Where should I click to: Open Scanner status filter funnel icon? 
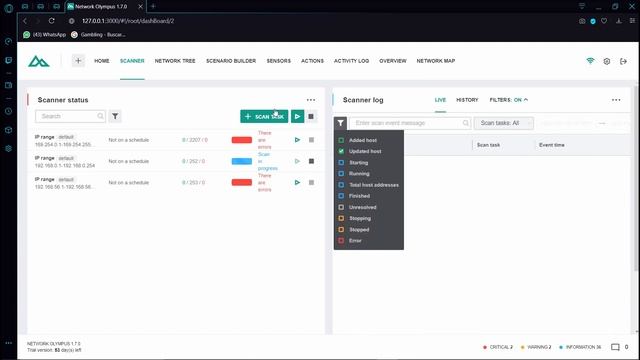115,116
